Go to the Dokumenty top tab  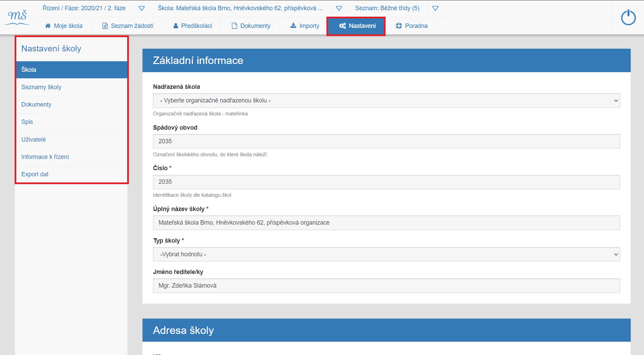click(x=251, y=26)
